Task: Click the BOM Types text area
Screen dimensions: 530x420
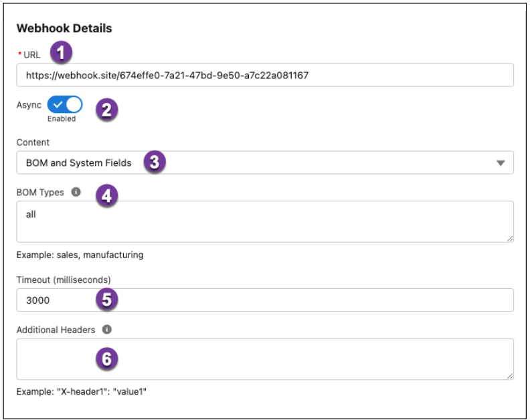Action: tap(265, 221)
